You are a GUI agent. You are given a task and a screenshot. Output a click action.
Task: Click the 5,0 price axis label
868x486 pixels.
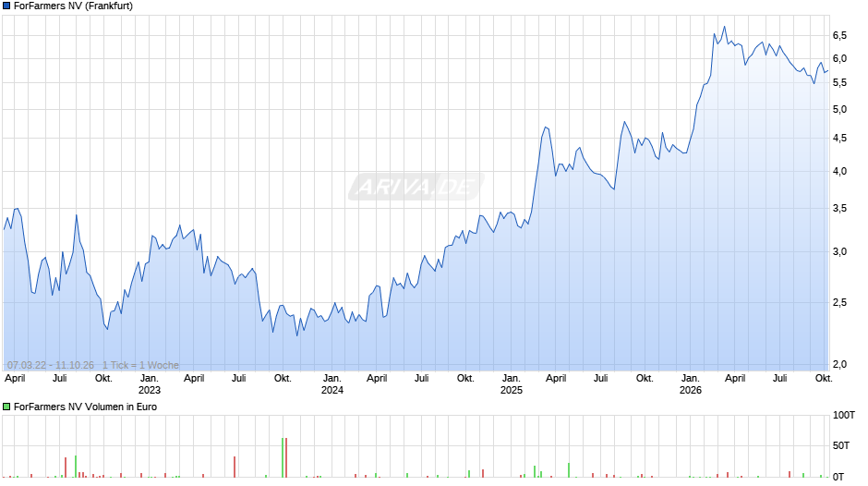pos(839,110)
